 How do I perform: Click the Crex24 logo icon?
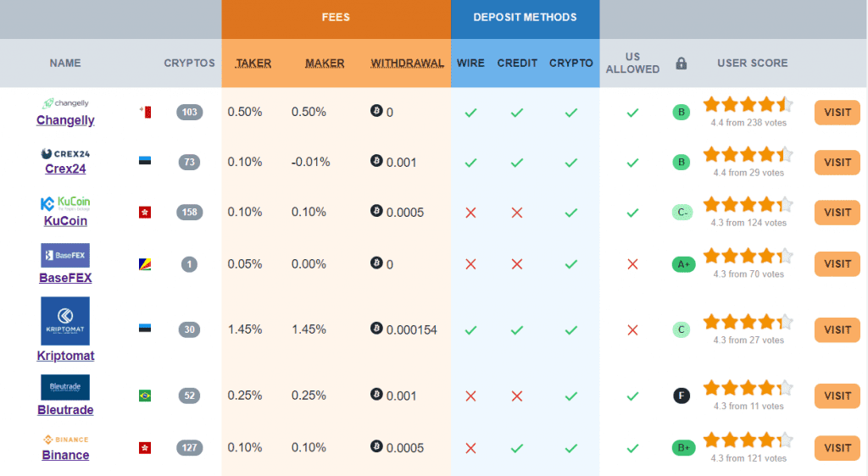pyautogui.click(x=65, y=153)
